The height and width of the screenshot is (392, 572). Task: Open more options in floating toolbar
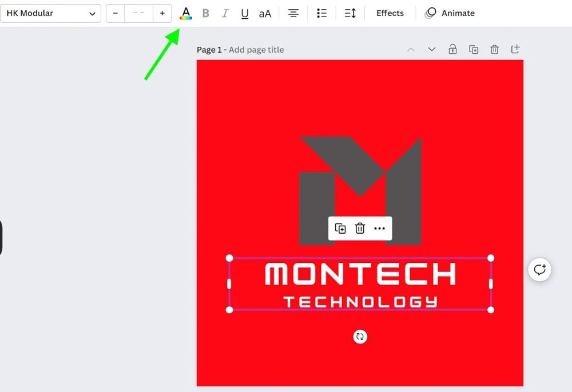pos(379,229)
